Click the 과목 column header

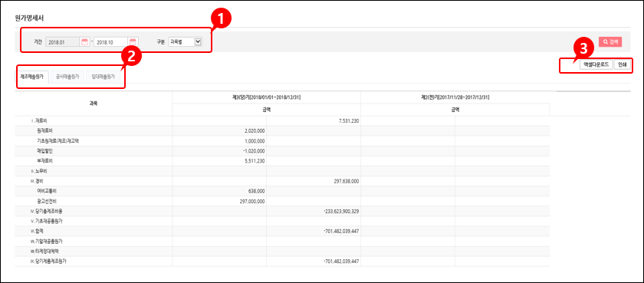94,104
